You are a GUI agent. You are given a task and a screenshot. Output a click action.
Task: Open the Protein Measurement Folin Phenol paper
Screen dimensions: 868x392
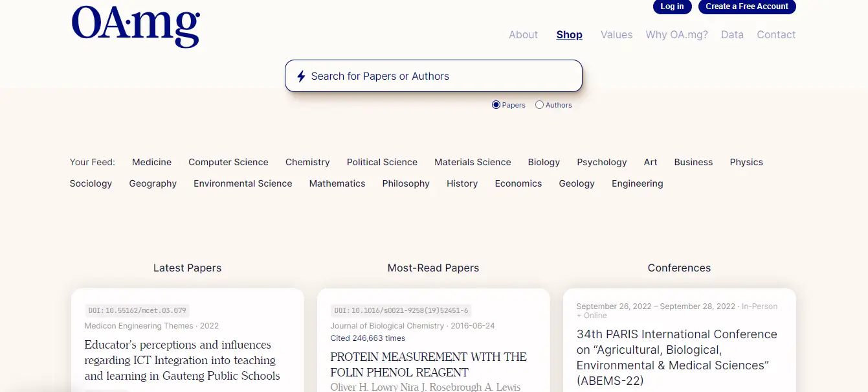tap(428, 364)
